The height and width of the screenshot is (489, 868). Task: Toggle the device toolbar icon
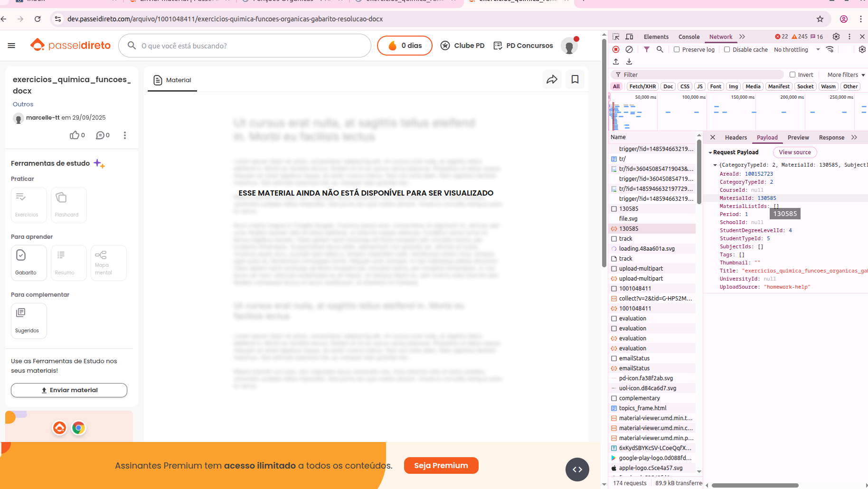pos(629,37)
